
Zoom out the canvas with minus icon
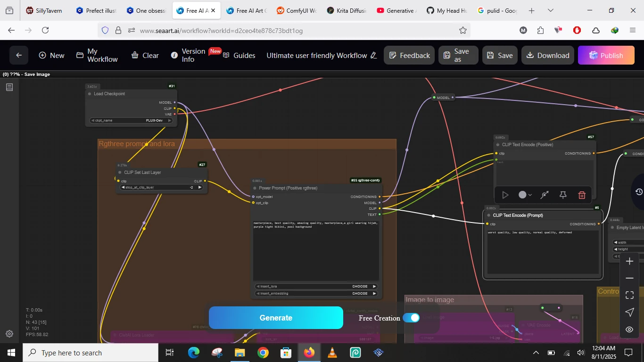[629, 279]
